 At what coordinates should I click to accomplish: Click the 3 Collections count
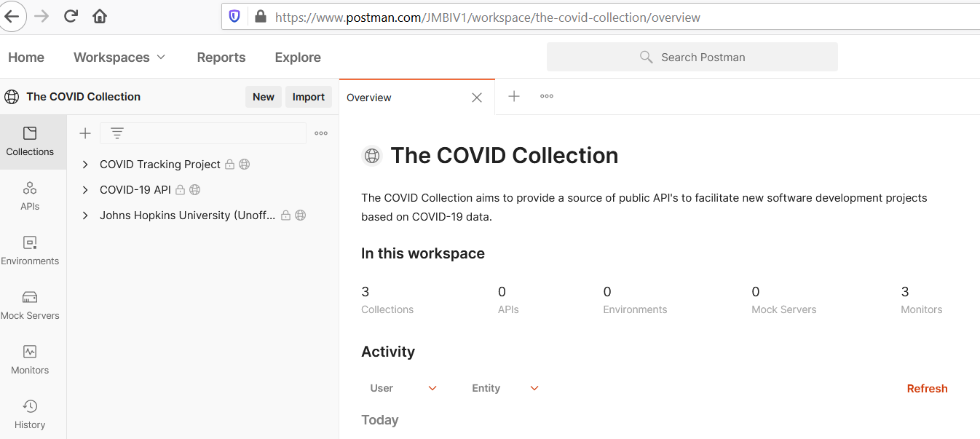coord(387,300)
